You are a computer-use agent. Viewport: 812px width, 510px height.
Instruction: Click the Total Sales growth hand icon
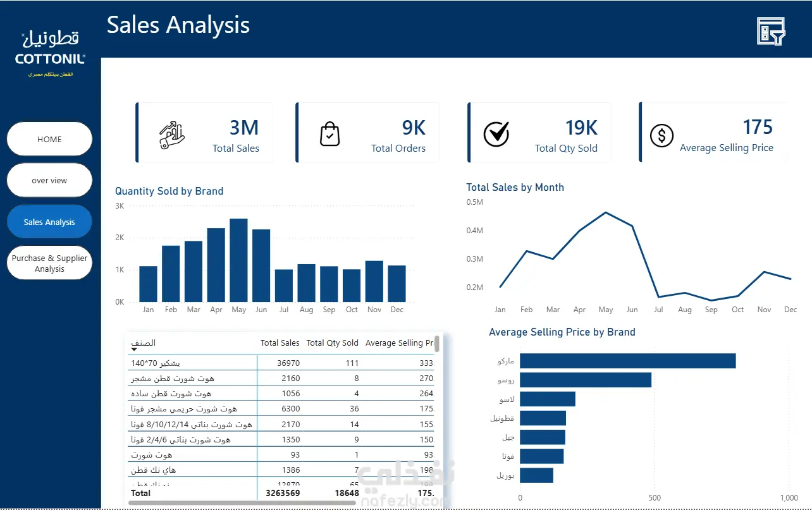click(x=171, y=135)
